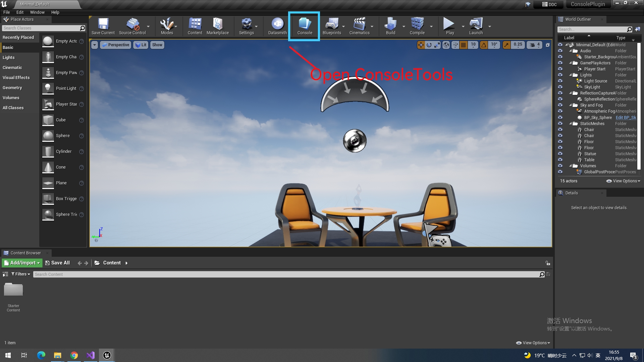Viewport: 644px width, 362px height.
Task: Toggle grid snapping in viewport
Action: coord(464,45)
